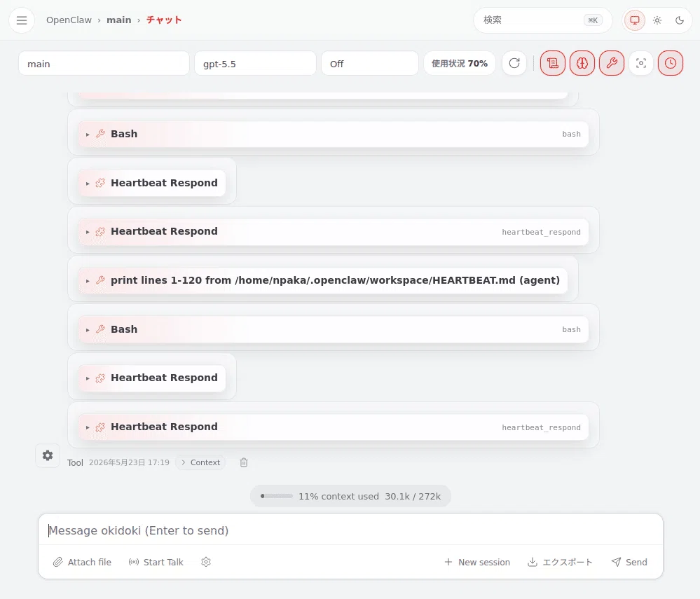Switch to light theme sun icon
Screen dimensions: 700x599
[657, 20]
